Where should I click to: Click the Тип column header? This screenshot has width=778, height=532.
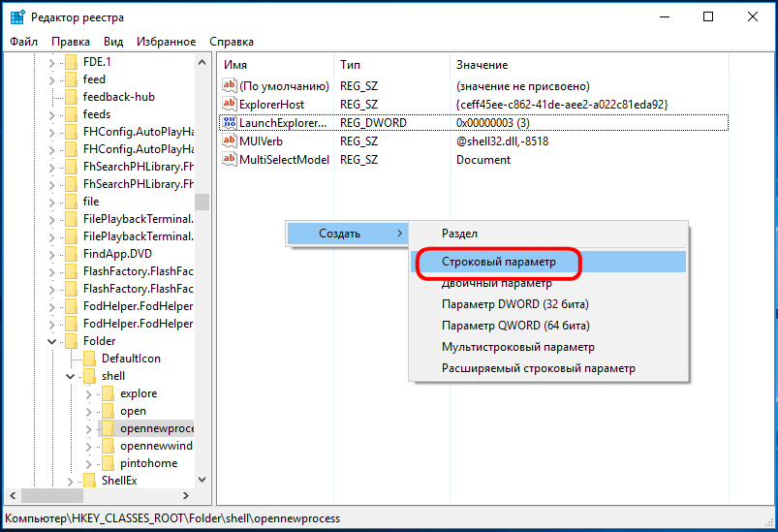coord(392,65)
